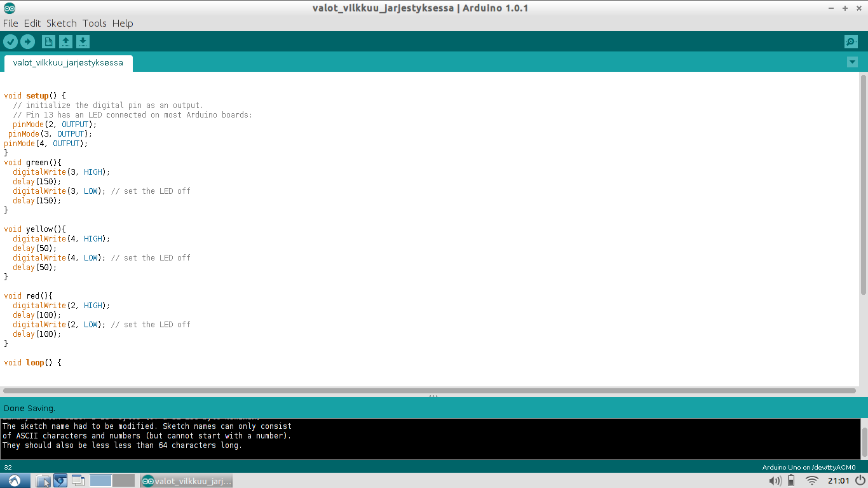Click the 'pinMode(2, OUTPUT);' line
This screenshot has height=488, width=868.
pyautogui.click(x=55, y=125)
